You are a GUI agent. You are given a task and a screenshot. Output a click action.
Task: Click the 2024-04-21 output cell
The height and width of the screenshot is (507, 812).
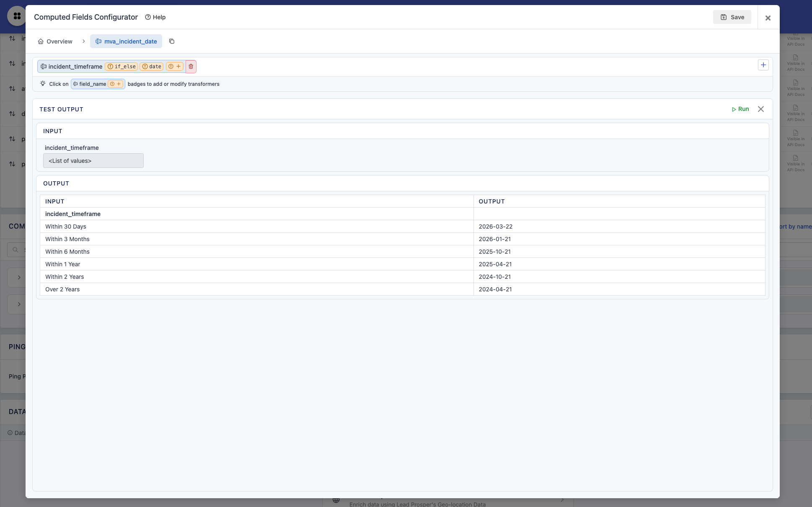[x=495, y=289]
